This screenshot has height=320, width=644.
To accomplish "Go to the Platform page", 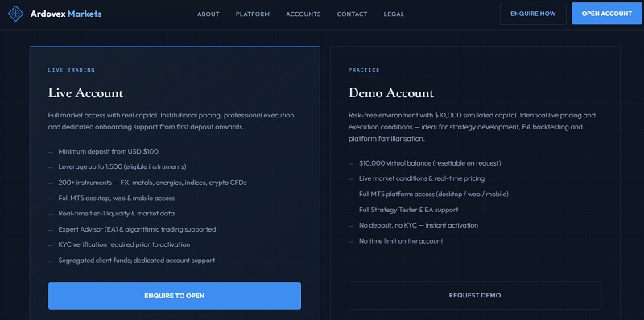I will (253, 14).
